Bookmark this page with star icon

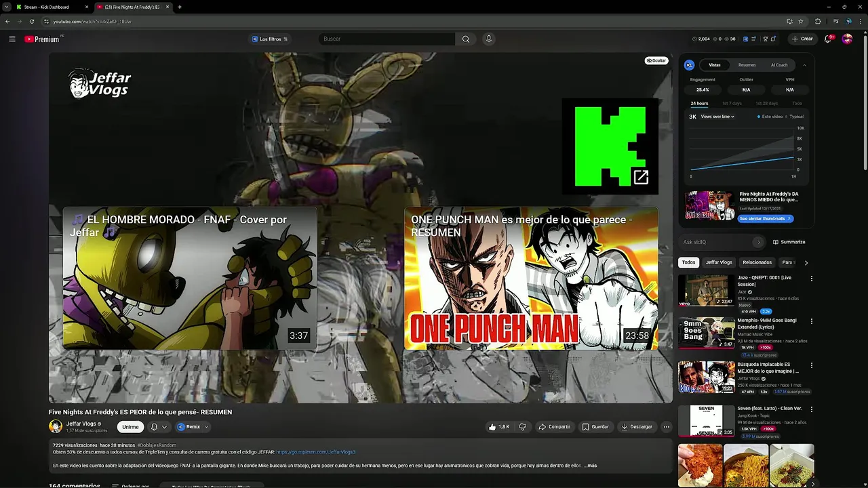coord(801,21)
